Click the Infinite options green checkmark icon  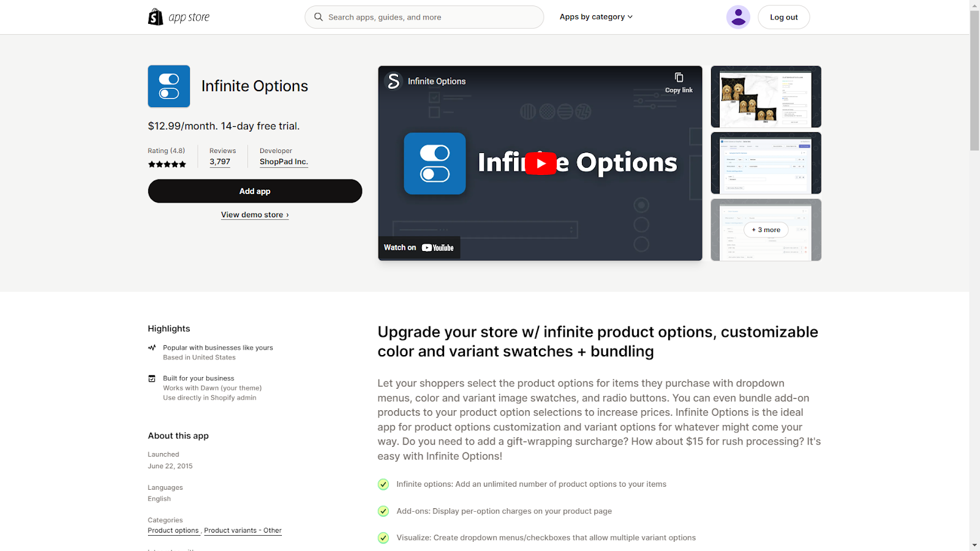coord(383,484)
